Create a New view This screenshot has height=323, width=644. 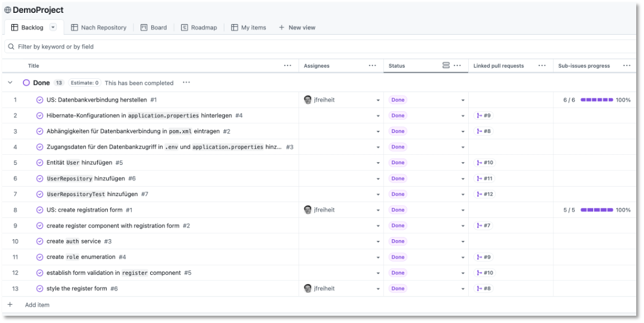pos(297,27)
